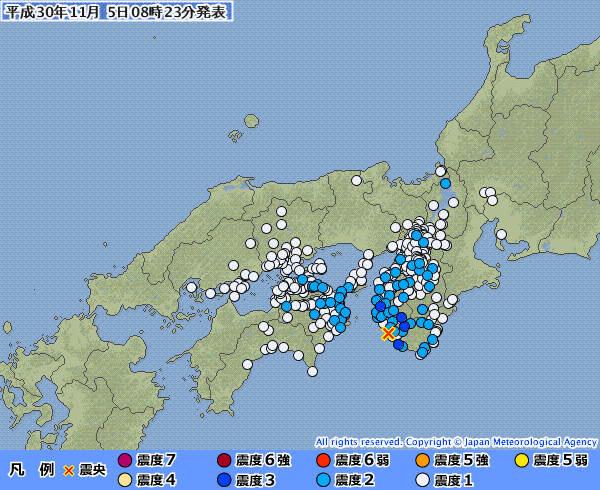The height and width of the screenshot is (490, 600).
Task: Select the 震度6強 dark red legend circle
Action: click(x=224, y=460)
